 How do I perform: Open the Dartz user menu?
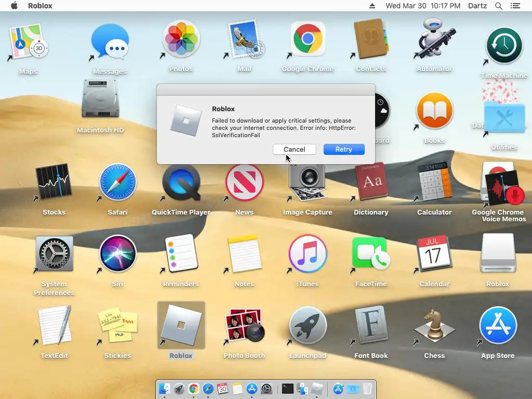(x=477, y=6)
